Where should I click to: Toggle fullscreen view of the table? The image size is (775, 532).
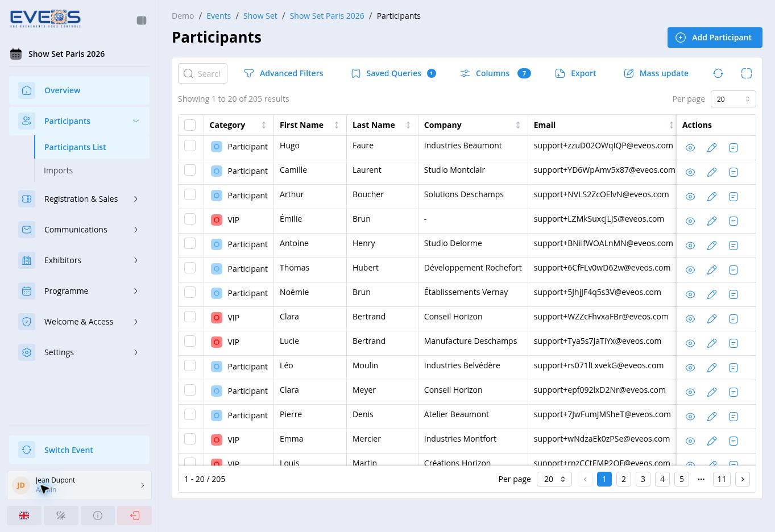(x=747, y=73)
